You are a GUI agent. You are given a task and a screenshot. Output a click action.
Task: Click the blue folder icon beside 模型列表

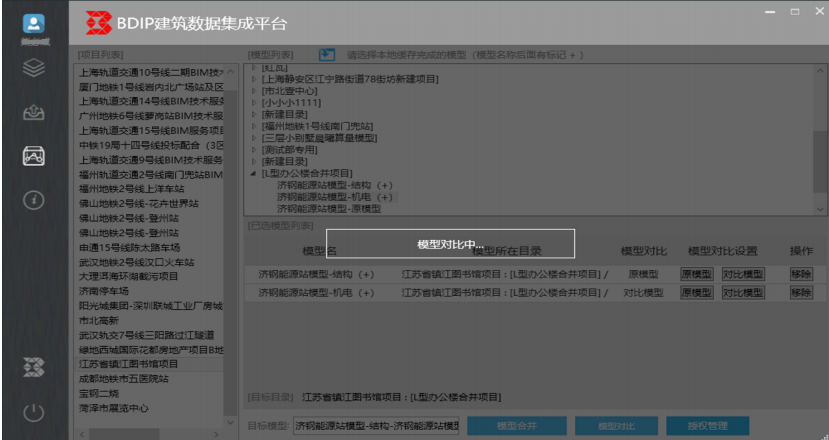(x=327, y=54)
